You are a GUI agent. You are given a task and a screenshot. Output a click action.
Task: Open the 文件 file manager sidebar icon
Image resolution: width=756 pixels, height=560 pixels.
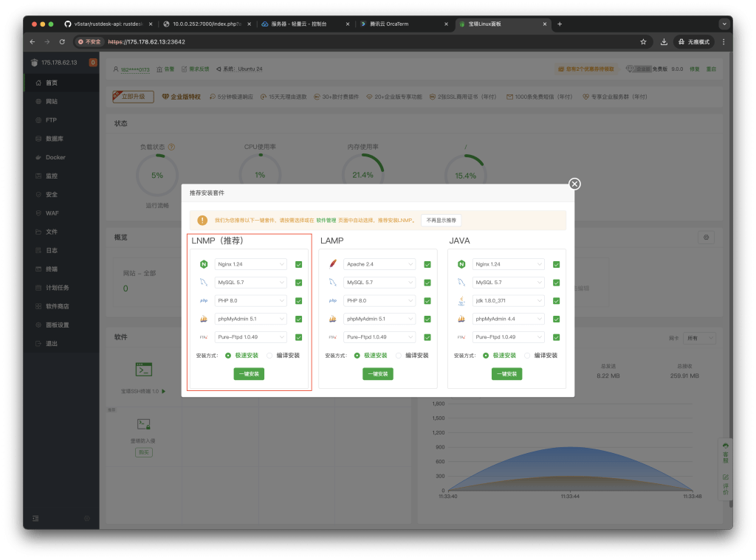(x=39, y=232)
